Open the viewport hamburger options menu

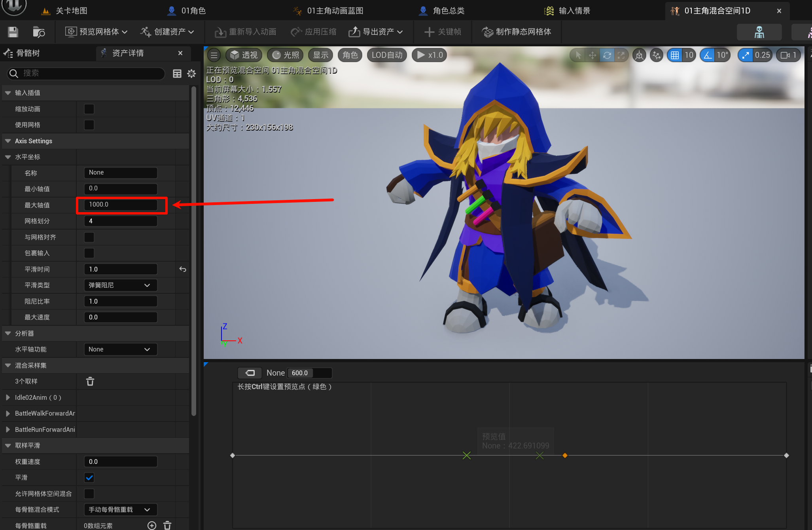click(214, 55)
